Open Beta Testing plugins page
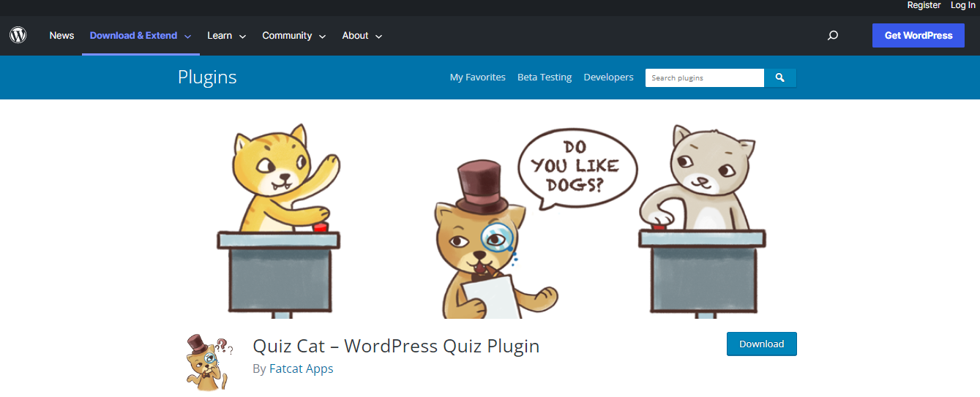This screenshot has height=397, width=980. [x=545, y=77]
